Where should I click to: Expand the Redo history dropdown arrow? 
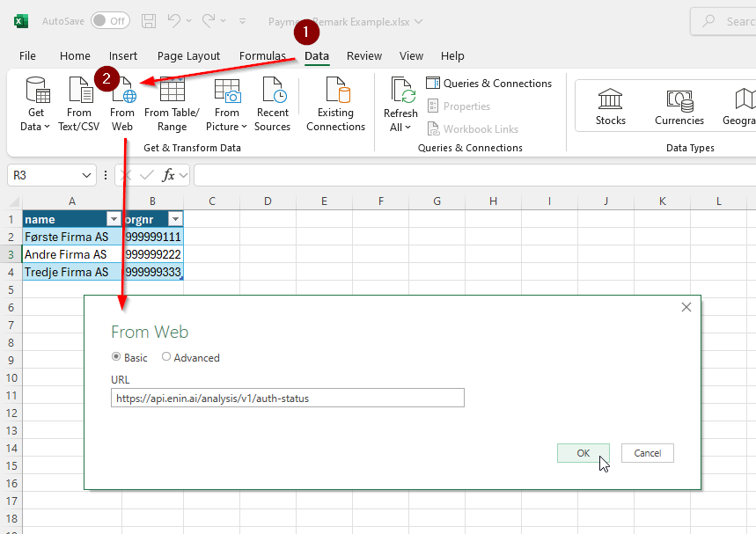pyautogui.click(x=223, y=21)
